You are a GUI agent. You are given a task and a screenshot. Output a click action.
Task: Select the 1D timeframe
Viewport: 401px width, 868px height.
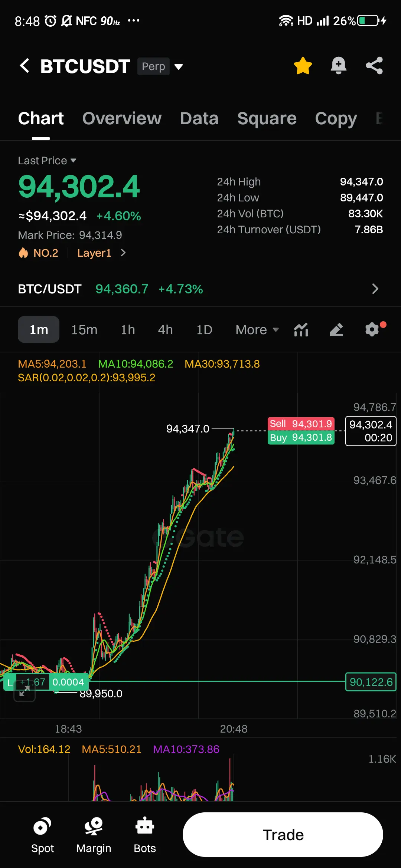coord(204,330)
